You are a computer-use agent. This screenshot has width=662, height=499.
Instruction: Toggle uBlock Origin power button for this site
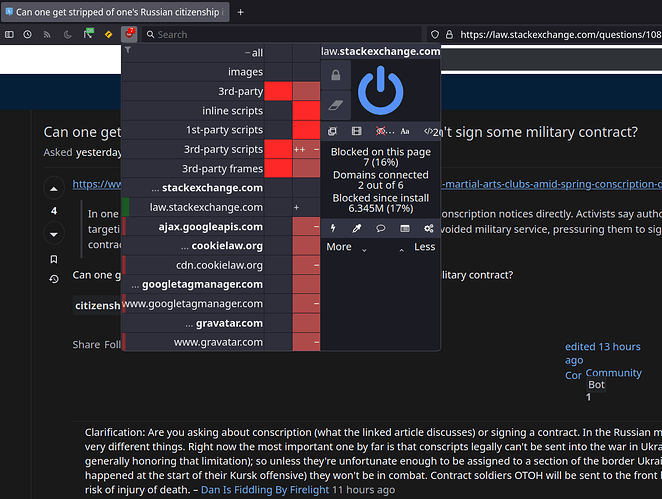[380, 90]
